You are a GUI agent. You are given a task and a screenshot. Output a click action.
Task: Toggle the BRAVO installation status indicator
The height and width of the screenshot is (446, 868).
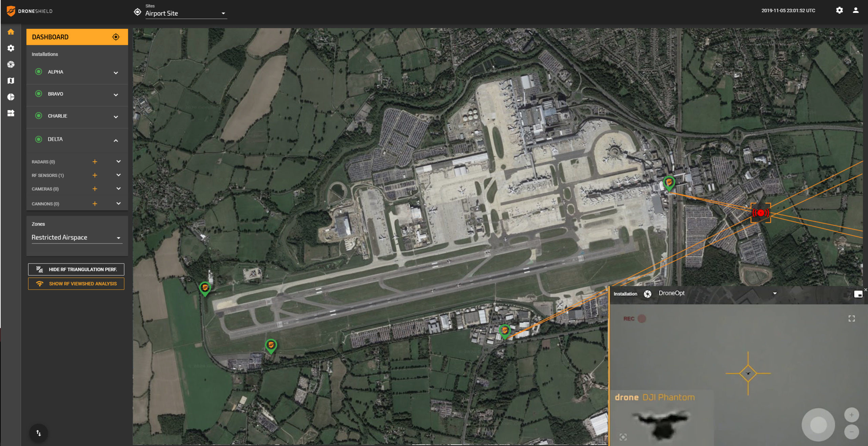pyautogui.click(x=39, y=94)
